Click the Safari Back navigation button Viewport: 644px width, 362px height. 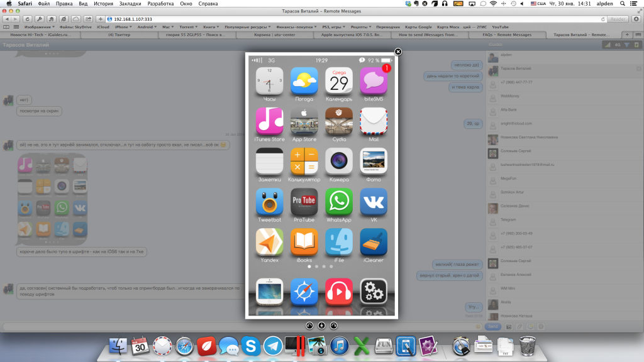point(7,19)
